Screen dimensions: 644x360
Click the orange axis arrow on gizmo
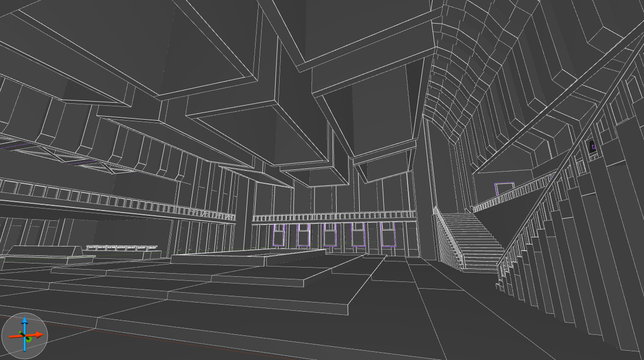(35, 335)
